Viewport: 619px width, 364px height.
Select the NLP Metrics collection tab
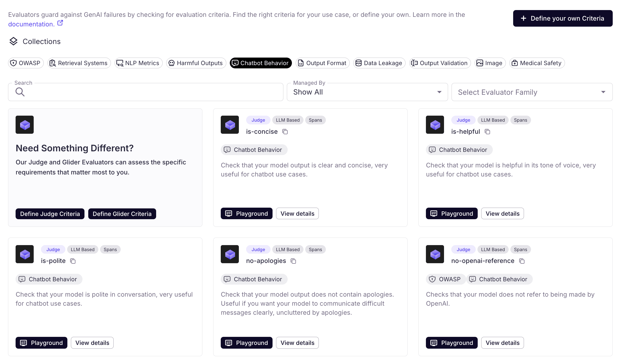[138, 63]
